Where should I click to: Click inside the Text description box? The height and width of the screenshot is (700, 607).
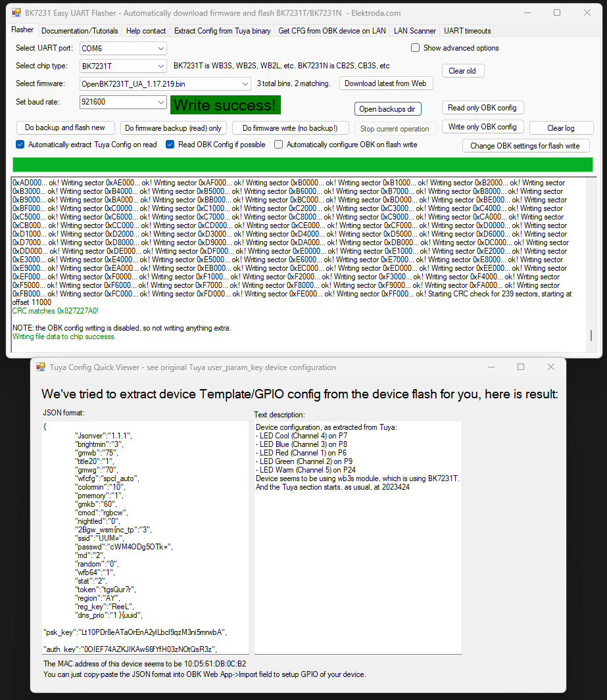[x=358, y=538]
